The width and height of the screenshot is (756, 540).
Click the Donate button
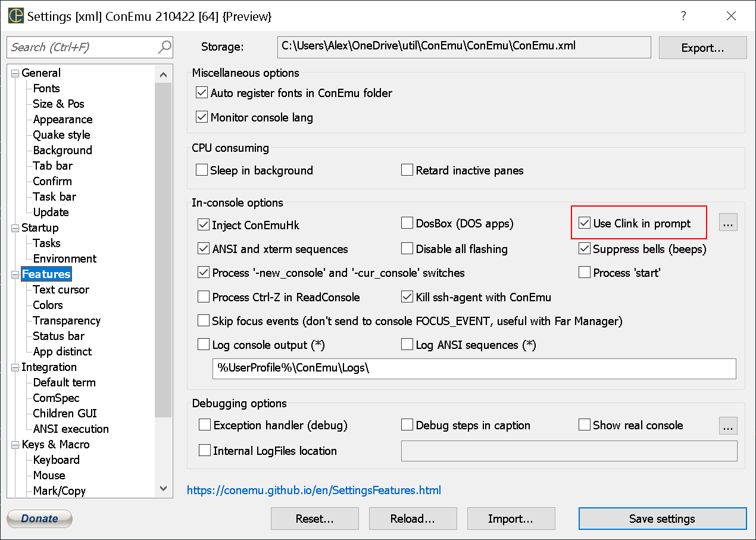point(39,518)
